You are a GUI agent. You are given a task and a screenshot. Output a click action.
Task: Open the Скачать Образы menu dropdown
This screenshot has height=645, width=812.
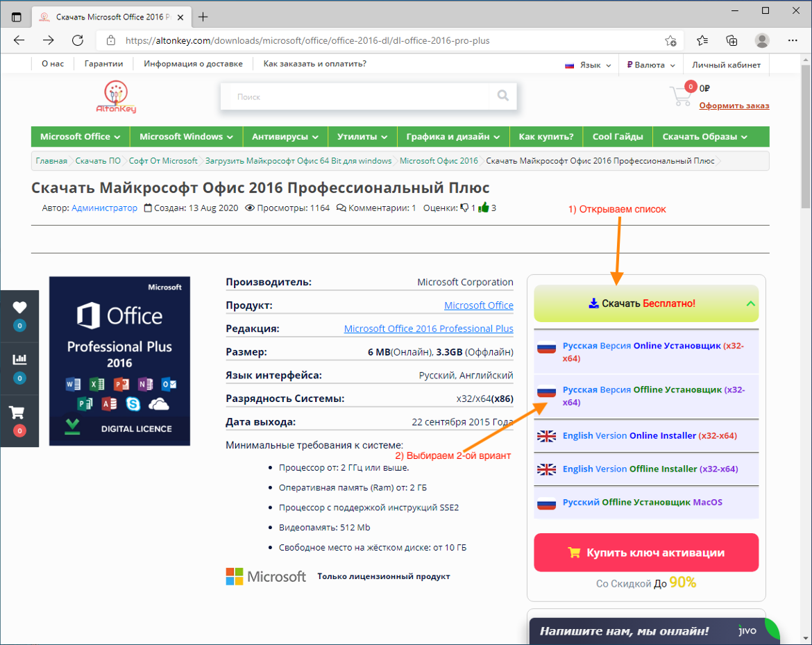[x=705, y=137]
